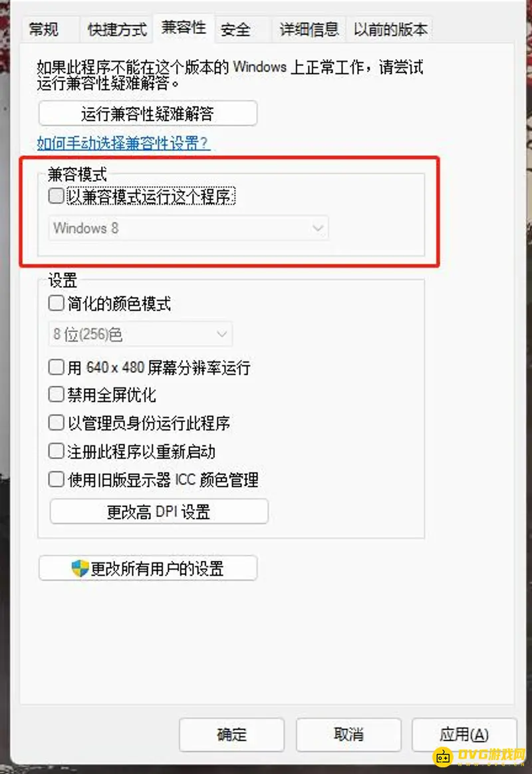Open 如何手动选择兼容性设置? link
This screenshot has width=532, height=774.
click(123, 143)
